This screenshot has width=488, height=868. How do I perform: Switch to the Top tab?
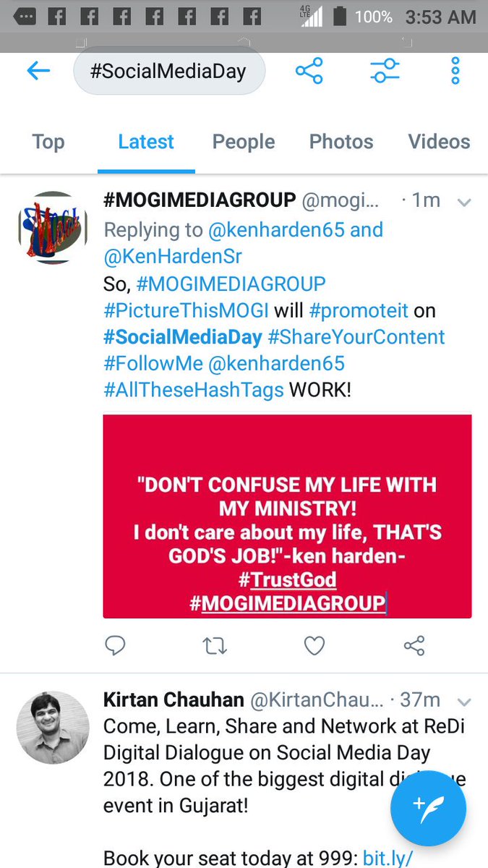click(48, 142)
